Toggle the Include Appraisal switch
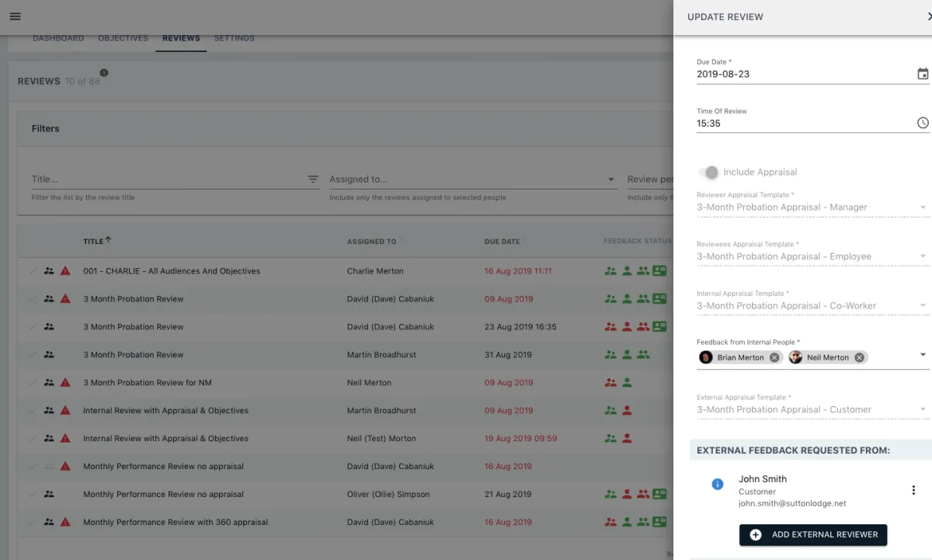This screenshot has width=932, height=560. coord(708,172)
